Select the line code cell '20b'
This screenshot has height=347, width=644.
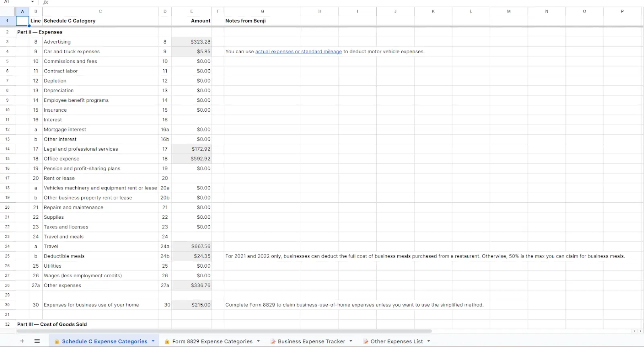click(x=165, y=197)
